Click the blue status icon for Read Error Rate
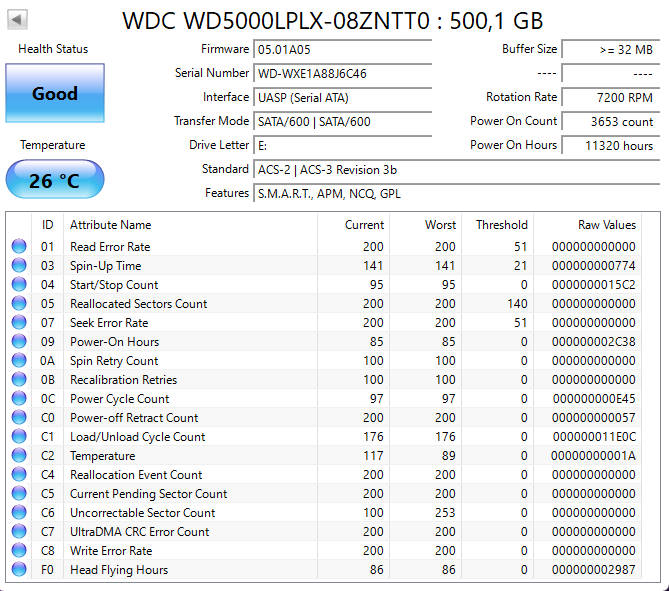 [18, 247]
